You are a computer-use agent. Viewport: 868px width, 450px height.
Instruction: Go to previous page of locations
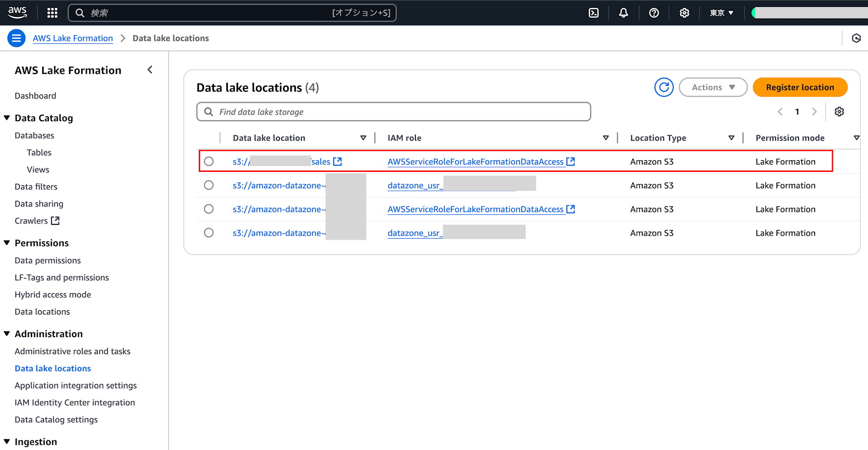click(780, 112)
